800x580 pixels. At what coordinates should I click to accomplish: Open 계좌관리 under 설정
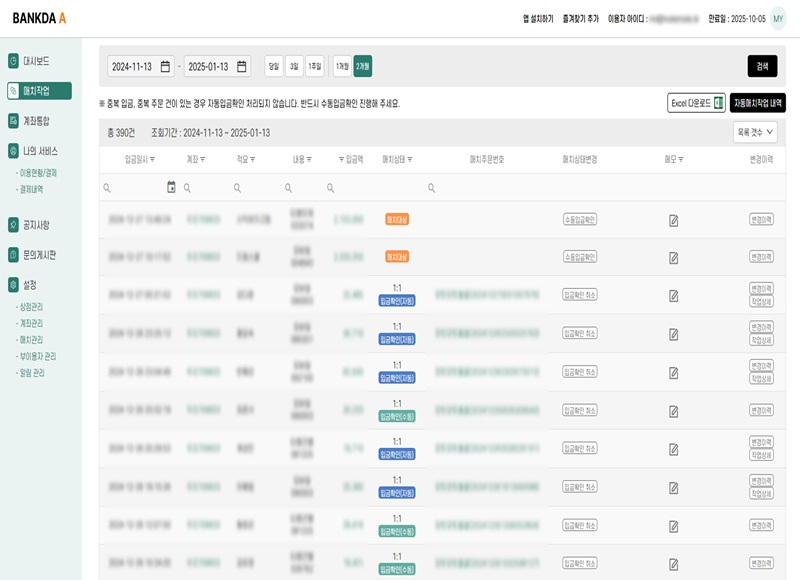pyautogui.click(x=30, y=323)
